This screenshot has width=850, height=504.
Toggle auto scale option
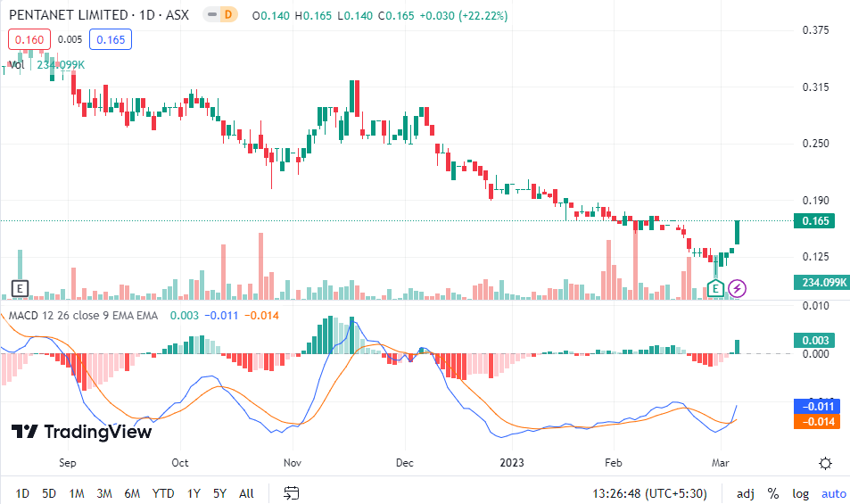(833, 493)
